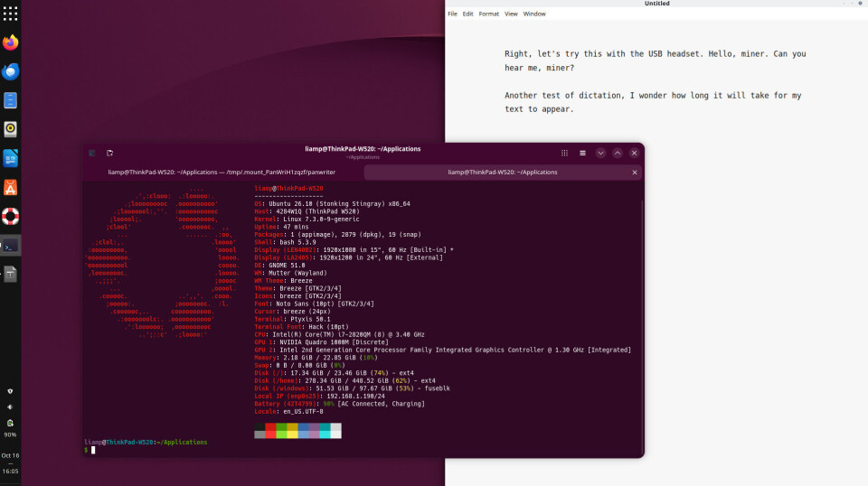Click the 'Uptime: 47 mins' line
The height and width of the screenshot is (486, 868).
281,228
